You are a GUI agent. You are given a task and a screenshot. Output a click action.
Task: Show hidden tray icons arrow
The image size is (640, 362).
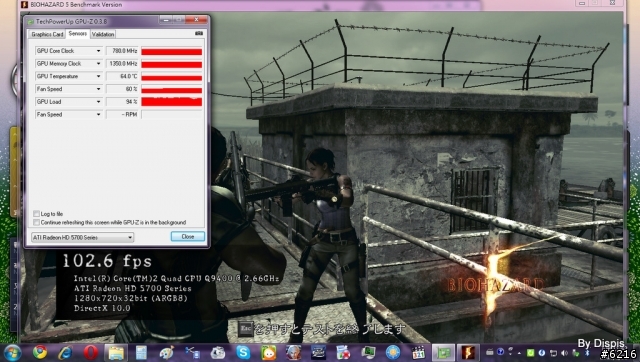[519, 353]
